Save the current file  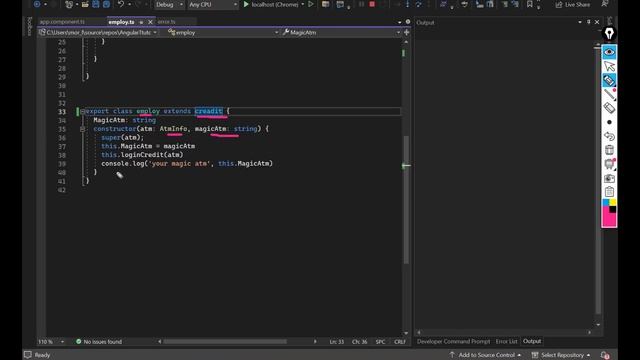click(96, 4)
